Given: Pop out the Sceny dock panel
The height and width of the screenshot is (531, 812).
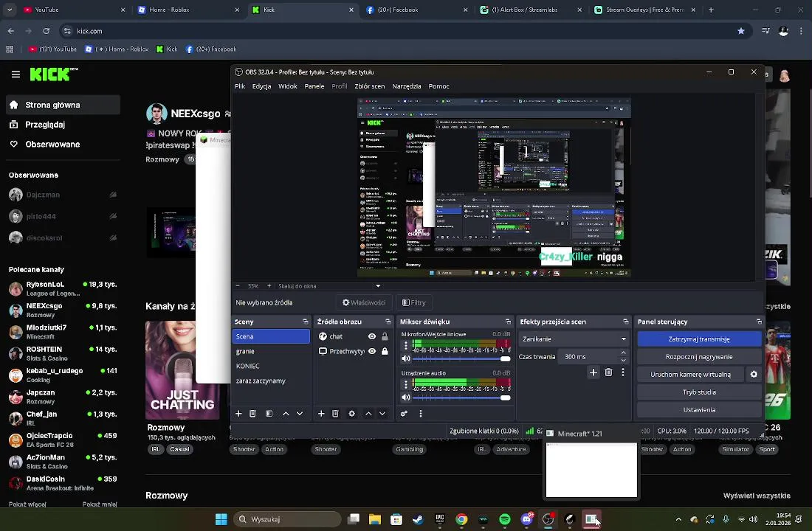Looking at the screenshot, I should 306,322.
